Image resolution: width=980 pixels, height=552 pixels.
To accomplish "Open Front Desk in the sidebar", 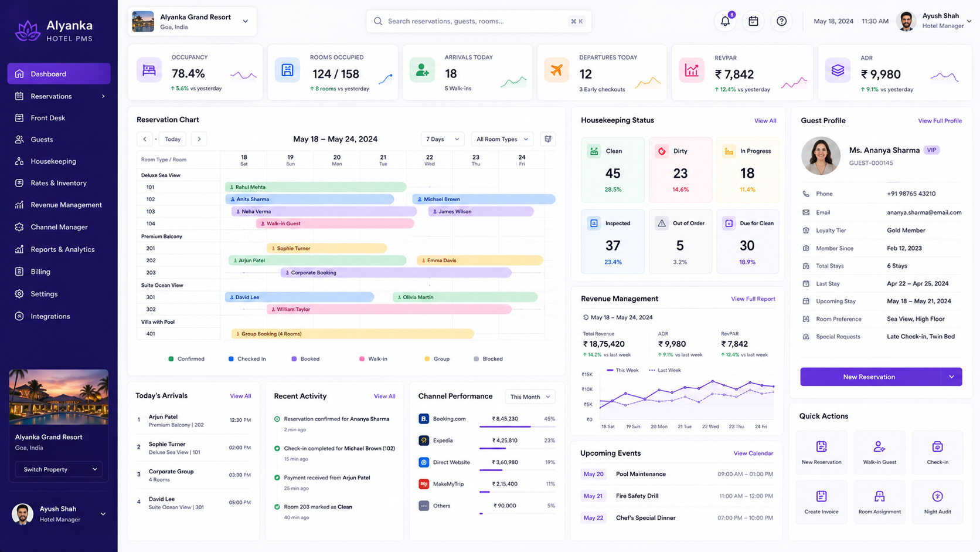I will pos(59,118).
